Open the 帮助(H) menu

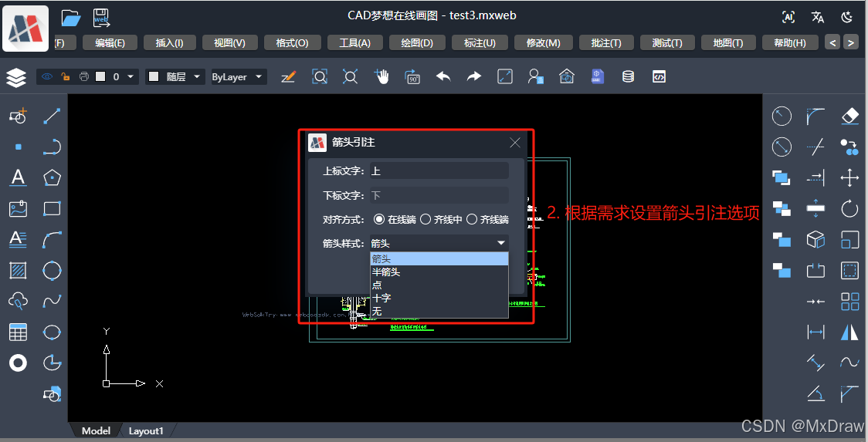click(790, 42)
